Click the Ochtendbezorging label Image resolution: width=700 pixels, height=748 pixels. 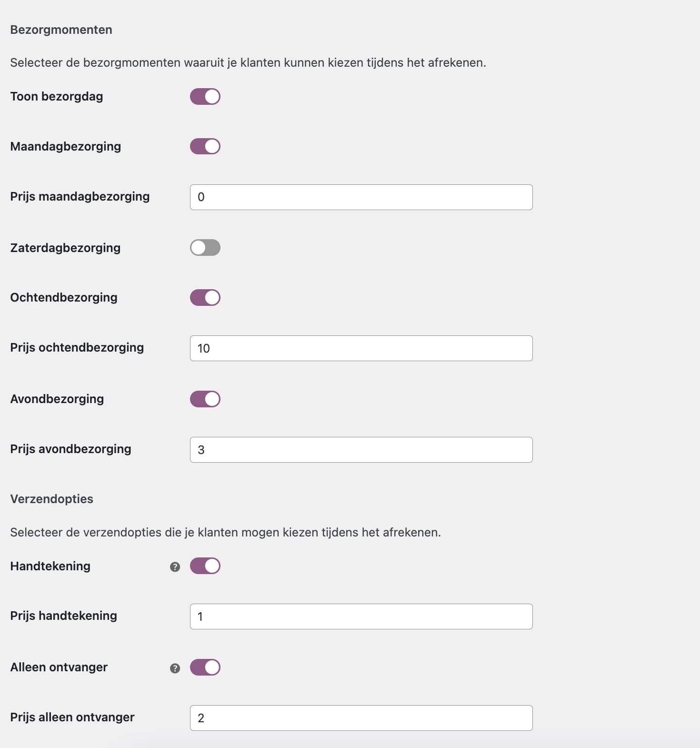64,297
